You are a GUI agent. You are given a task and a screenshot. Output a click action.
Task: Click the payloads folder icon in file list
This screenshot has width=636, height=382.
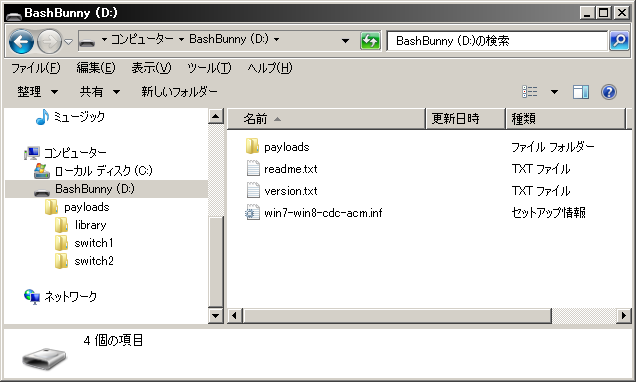252,146
